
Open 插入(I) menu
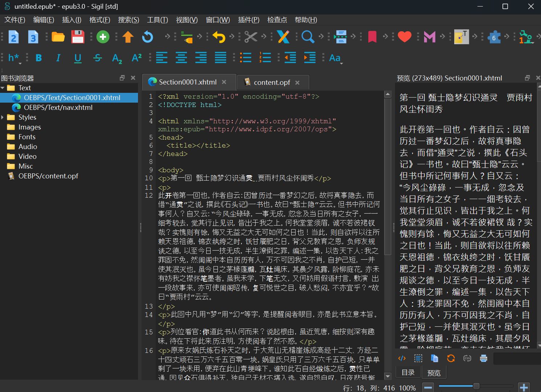click(72, 20)
